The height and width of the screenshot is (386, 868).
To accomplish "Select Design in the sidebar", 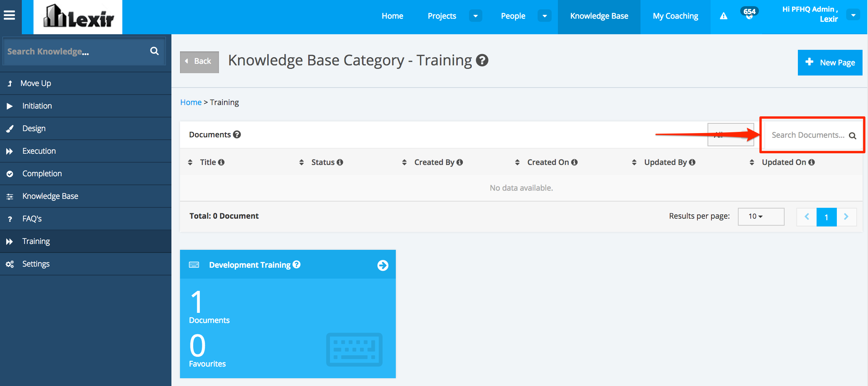I will point(86,128).
